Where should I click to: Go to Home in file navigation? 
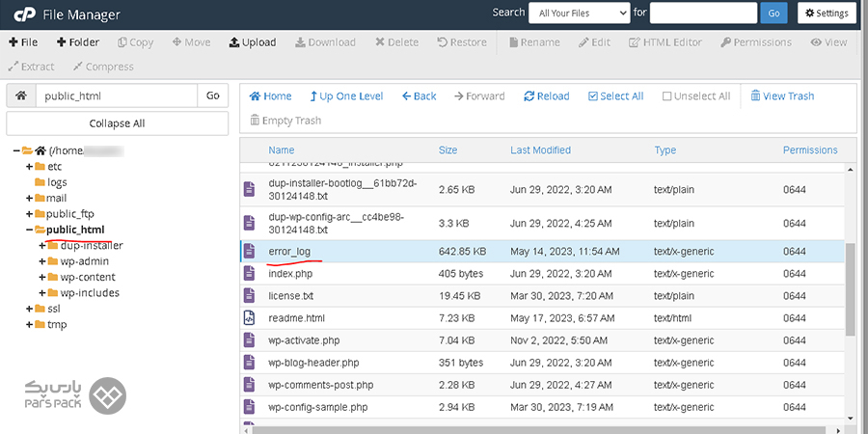tap(271, 95)
